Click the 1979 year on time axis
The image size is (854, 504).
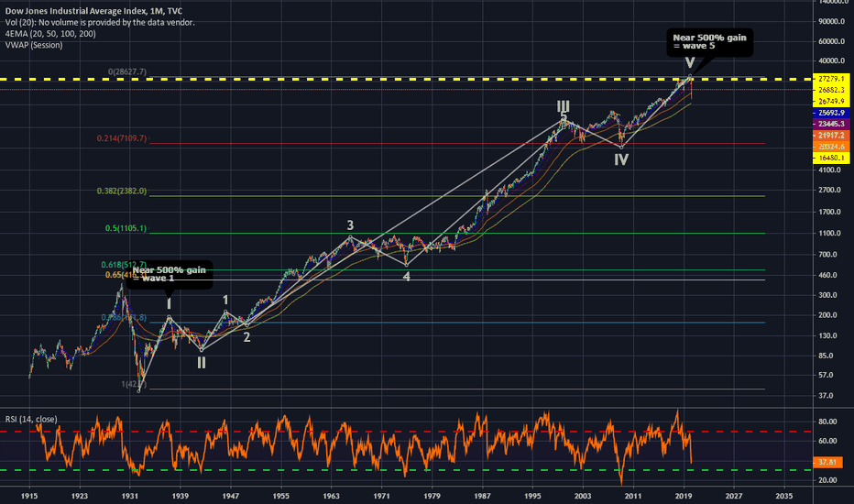(432, 496)
